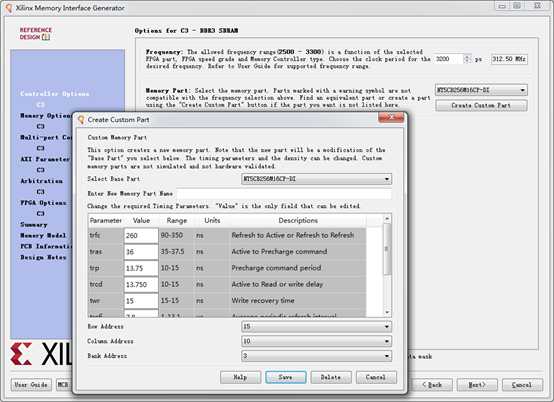Open the Bank Address dropdown

(317, 356)
